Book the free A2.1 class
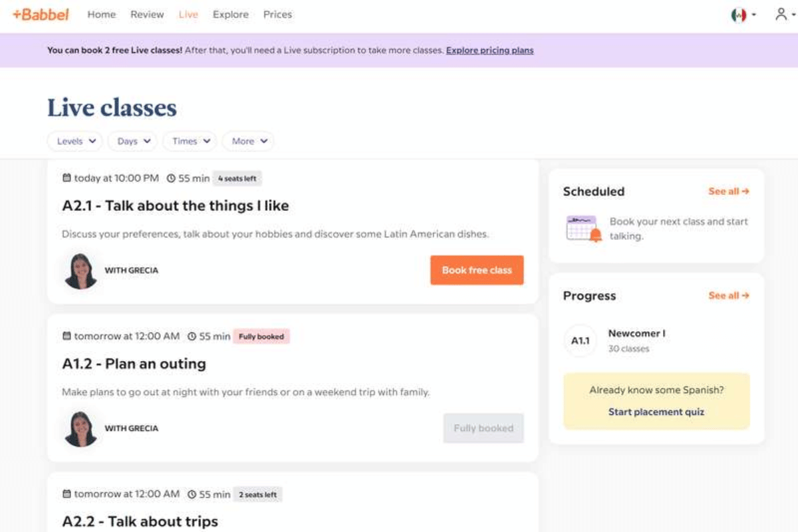The image size is (798, 532). coord(476,270)
